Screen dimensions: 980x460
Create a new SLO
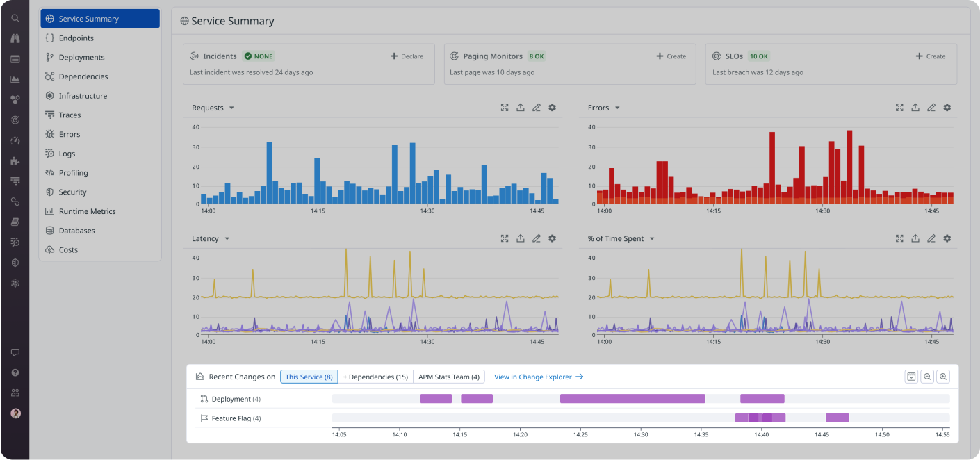click(x=931, y=56)
